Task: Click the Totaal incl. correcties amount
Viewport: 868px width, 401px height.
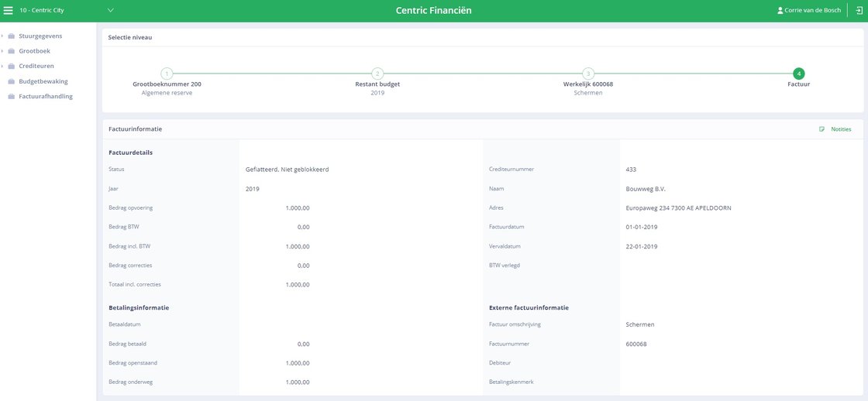Action: pos(298,285)
